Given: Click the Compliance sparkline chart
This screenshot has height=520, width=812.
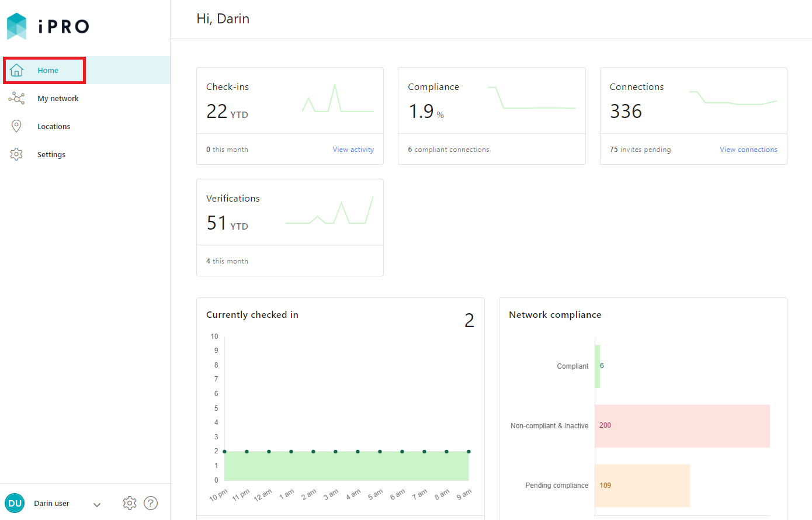Looking at the screenshot, I should tap(532, 98).
